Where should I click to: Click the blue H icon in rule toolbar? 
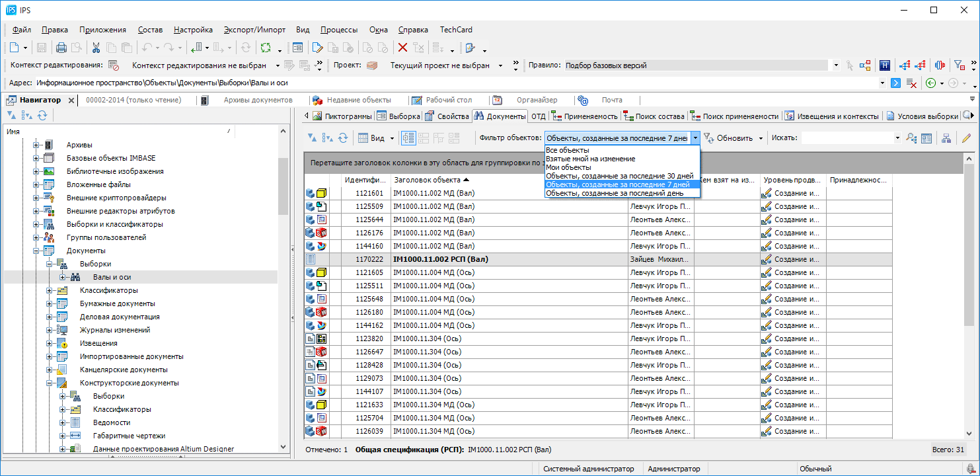884,65
